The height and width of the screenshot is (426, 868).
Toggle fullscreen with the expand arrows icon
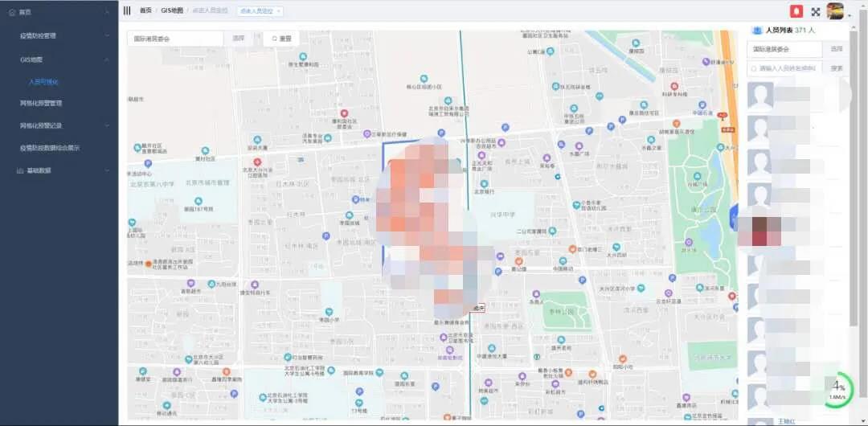click(816, 11)
